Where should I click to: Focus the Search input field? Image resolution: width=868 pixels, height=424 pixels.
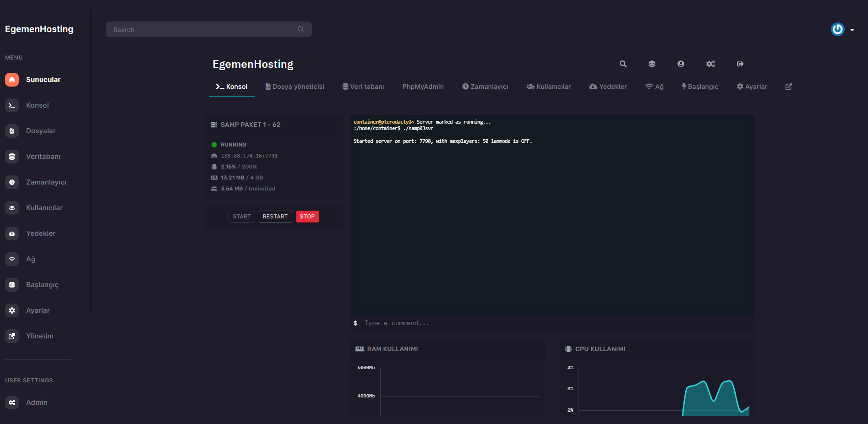(x=209, y=29)
